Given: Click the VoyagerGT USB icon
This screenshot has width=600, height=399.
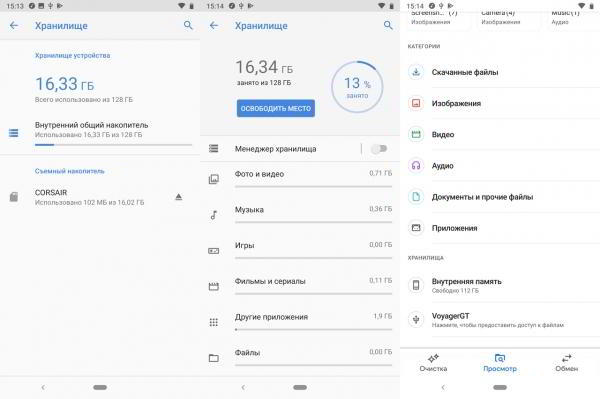Looking at the screenshot, I should [416, 319].
